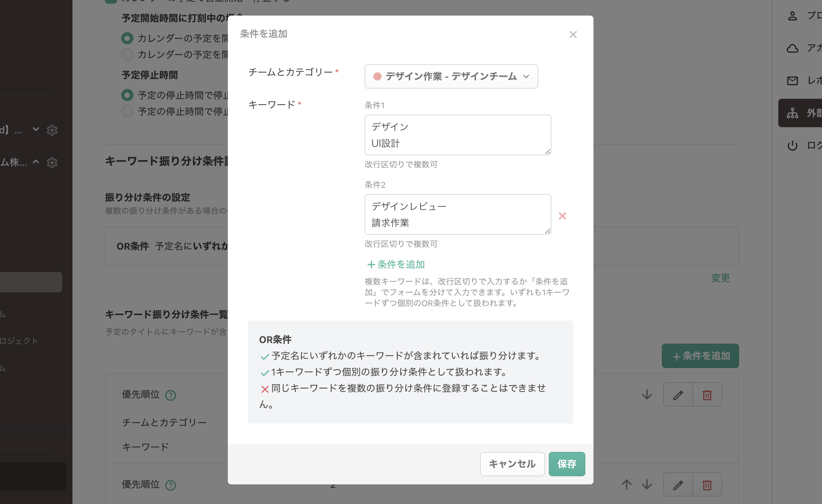The image size is (822, 504).
Task: Collapse the ム株 workspace with the chevron
Action: point(36,162)
